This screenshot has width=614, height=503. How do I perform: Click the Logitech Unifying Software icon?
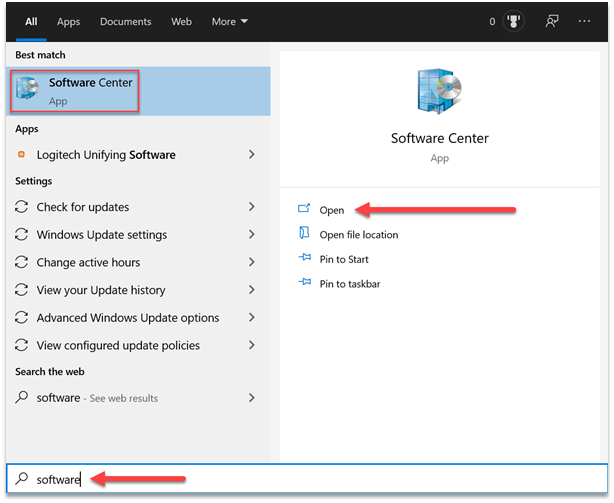coord(22,155)
